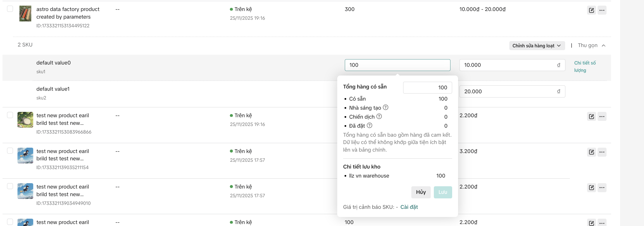Select checkbox for astro data factory product
Viewport: 644px width, 226px height.
coord(10,9)
